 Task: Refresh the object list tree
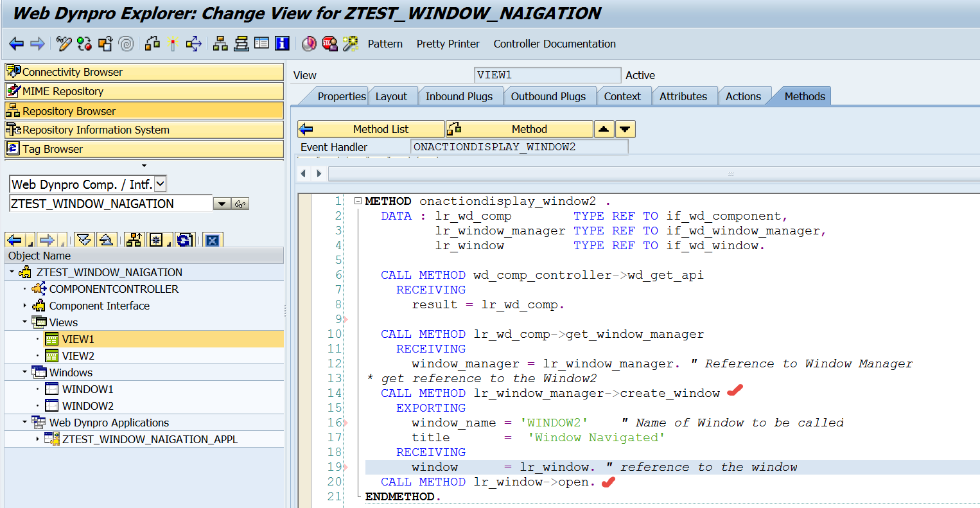tap(184, 240)
